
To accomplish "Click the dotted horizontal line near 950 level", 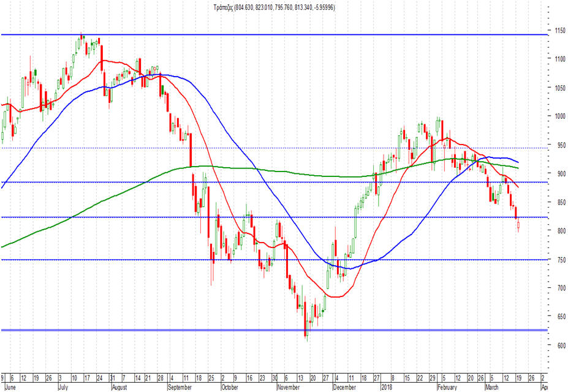I will point(275,148).
